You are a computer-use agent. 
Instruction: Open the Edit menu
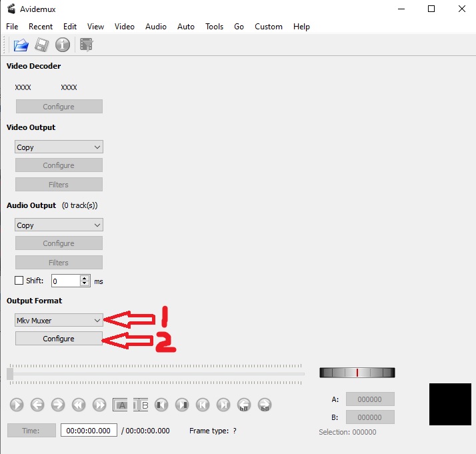pos(70,27)
